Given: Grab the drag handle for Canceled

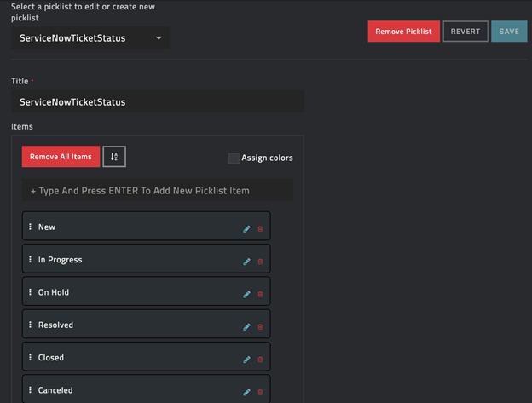Looking at the screenshot, I should point(30,389).
